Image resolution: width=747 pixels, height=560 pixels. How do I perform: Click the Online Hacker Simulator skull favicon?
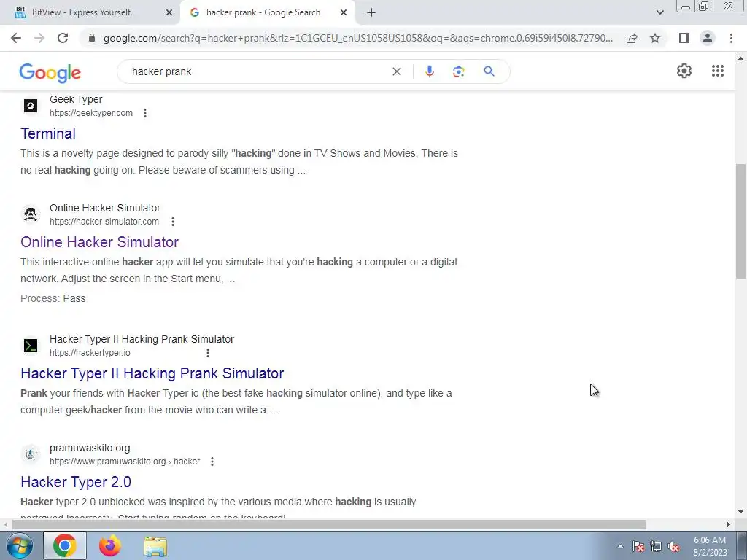point(31,214)
